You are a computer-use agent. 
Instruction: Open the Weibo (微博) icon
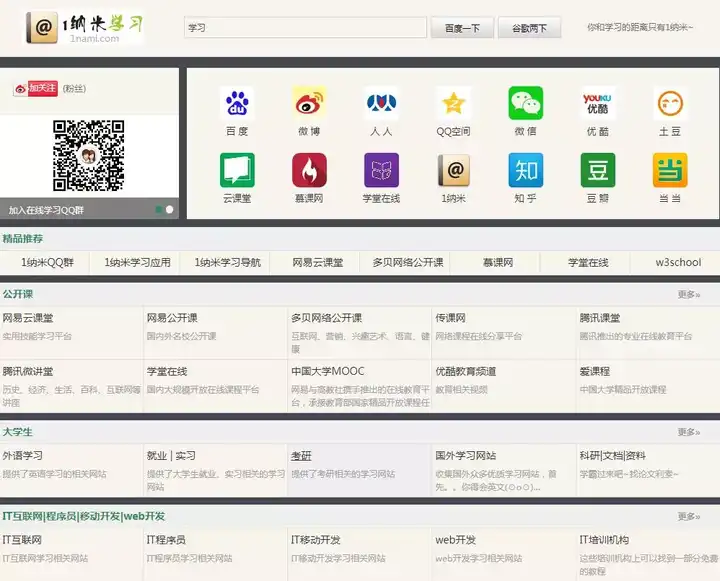[309, 103]
